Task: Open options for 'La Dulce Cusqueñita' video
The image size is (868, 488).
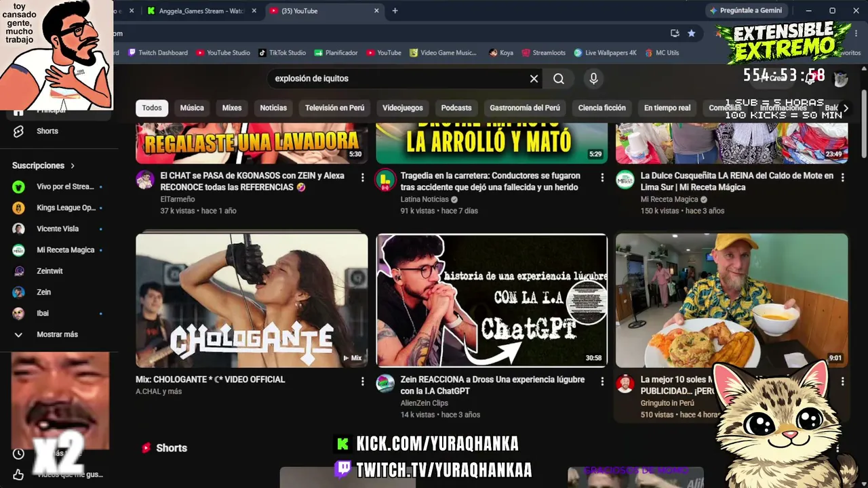Action: pos(842,178)
